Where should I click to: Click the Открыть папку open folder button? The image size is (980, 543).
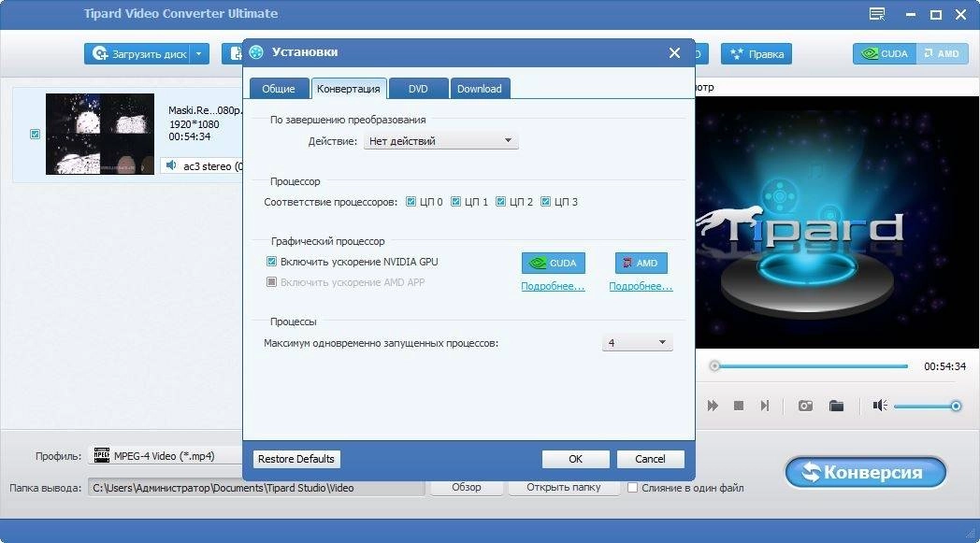(x=564, y=487)
